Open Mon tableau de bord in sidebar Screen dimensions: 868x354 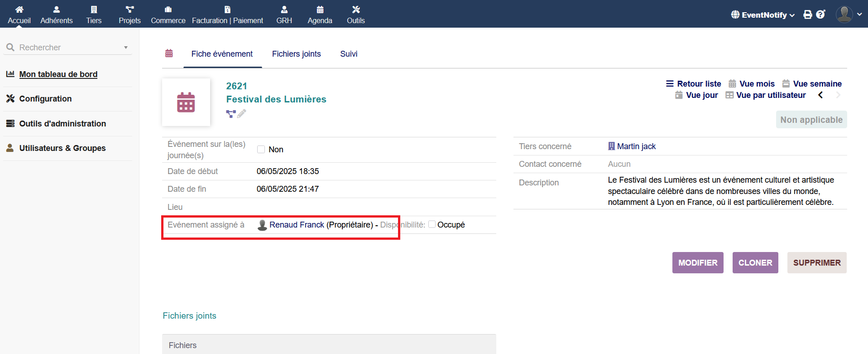coord(58,74)
